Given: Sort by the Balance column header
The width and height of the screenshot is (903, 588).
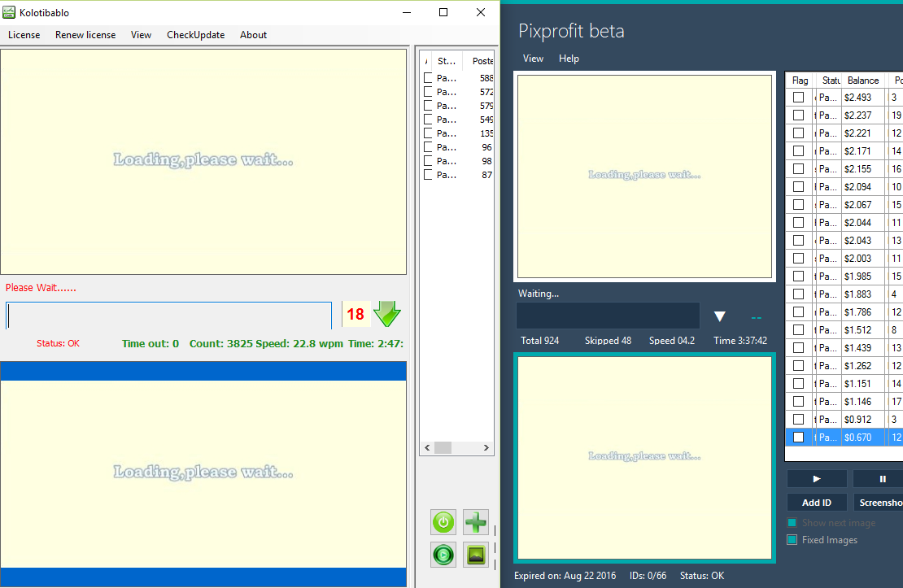Looking at the screenshot, I should click(x=863, y=81).
